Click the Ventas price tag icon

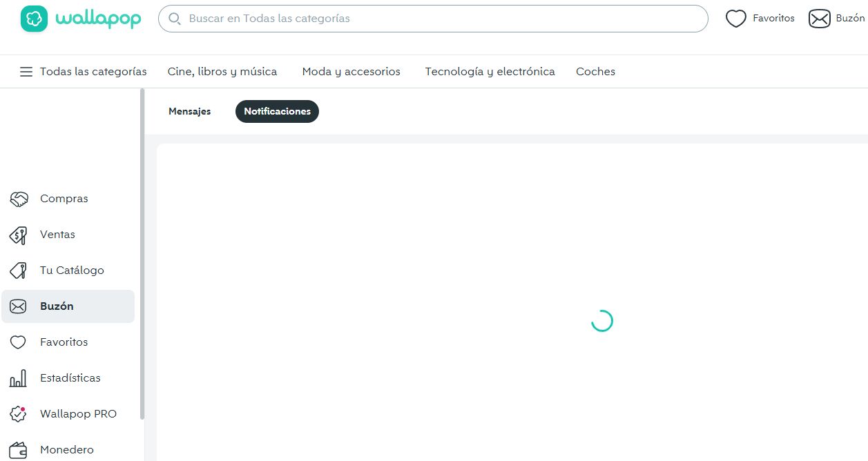[19, 235]
